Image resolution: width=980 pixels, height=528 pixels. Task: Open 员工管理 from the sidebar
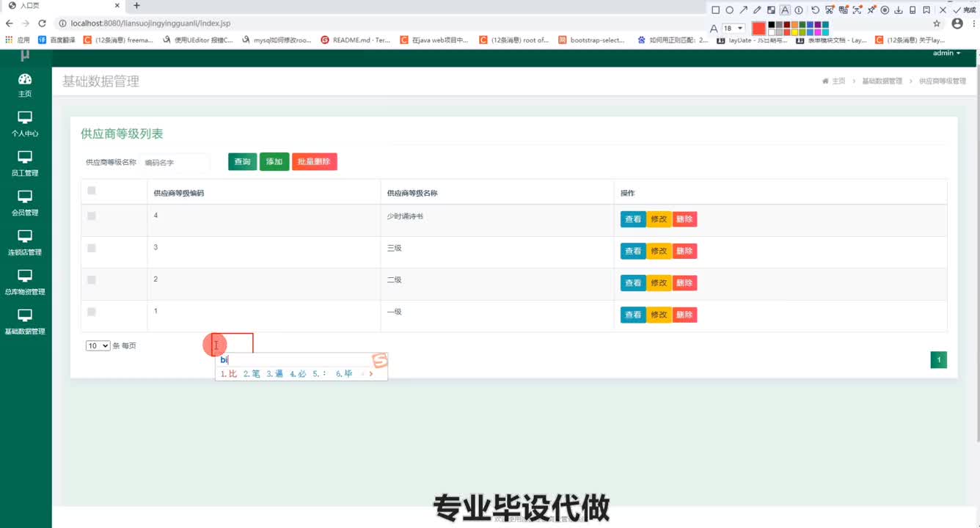click(x=25, y=165)
